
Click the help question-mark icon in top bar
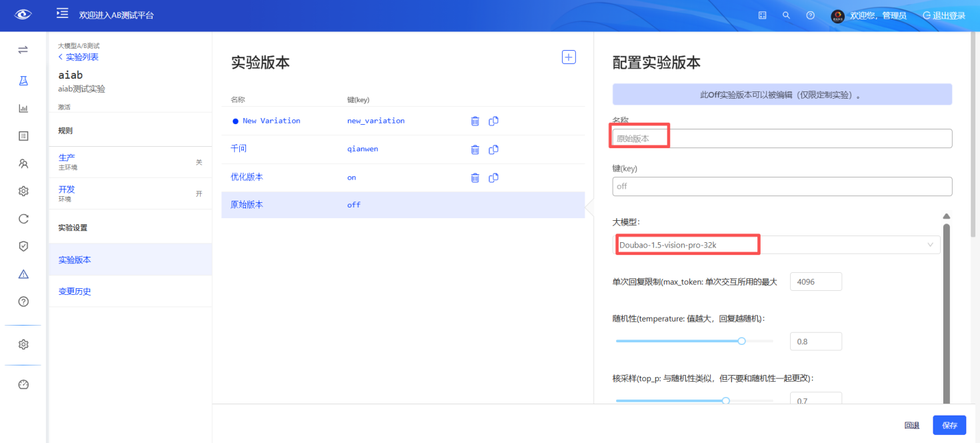[810, 14]
